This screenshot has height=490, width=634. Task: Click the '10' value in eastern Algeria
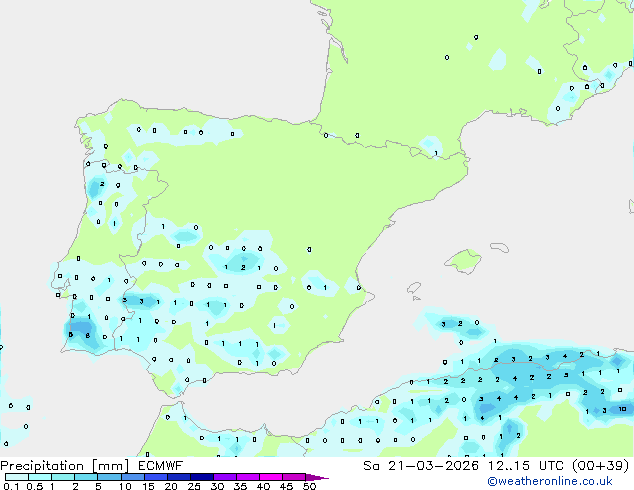pos(622,409)
